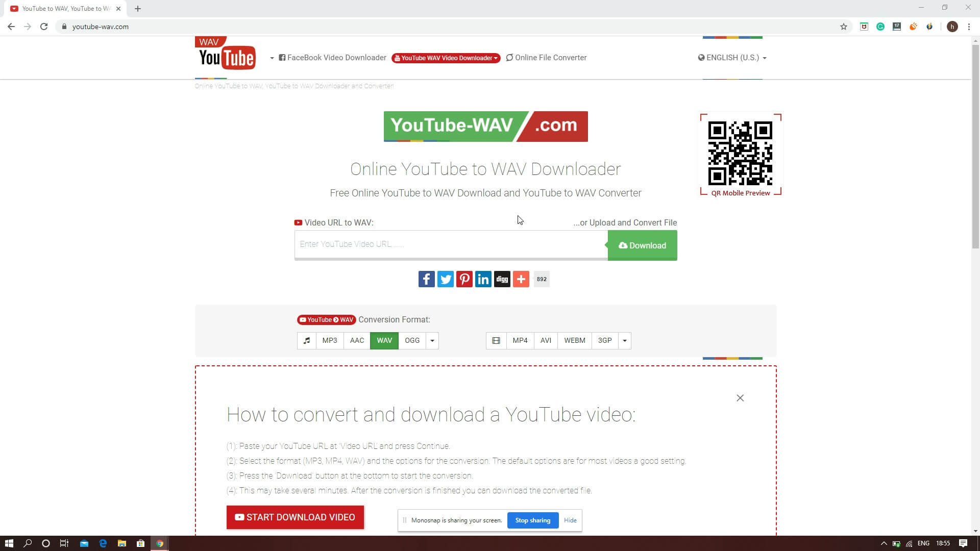This screenshot has width=980, height=551.
Task: Click the AVI video format icon
Action: coord(546,340)
